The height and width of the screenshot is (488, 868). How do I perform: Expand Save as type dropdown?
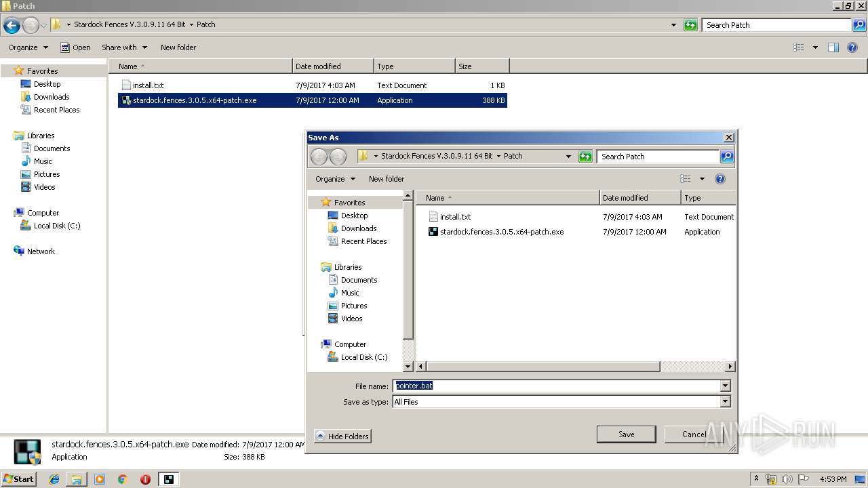click(725, 402)
